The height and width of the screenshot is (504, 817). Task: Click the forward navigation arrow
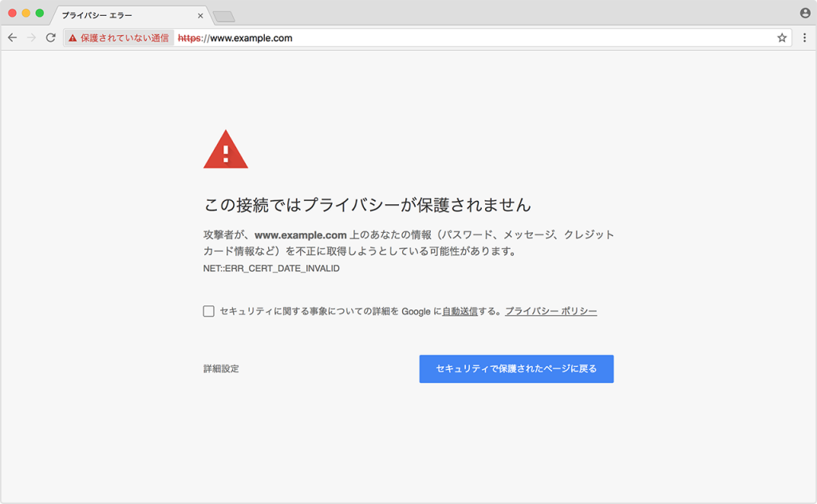click(30, 37)
